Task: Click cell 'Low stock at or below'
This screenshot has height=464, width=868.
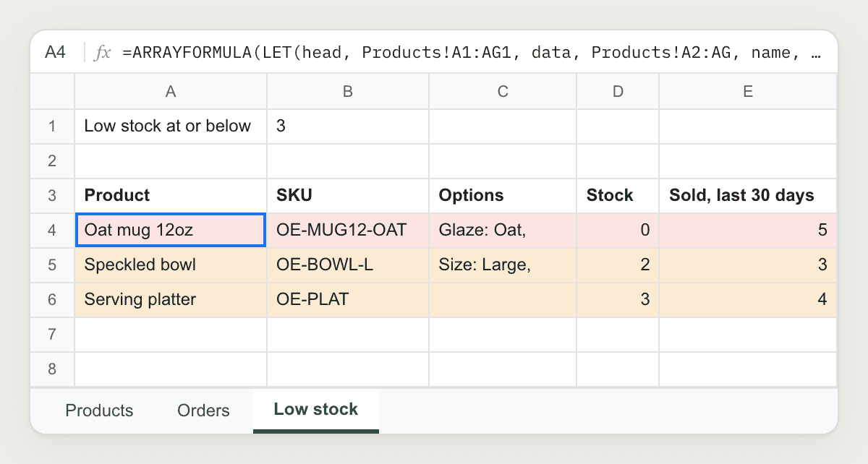Action: pos(171,126)
